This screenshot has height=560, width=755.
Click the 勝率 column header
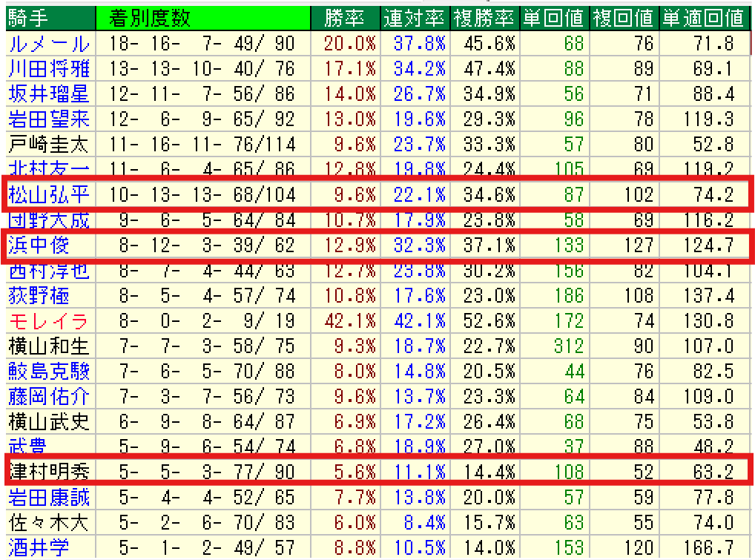(x=345, y=16)
